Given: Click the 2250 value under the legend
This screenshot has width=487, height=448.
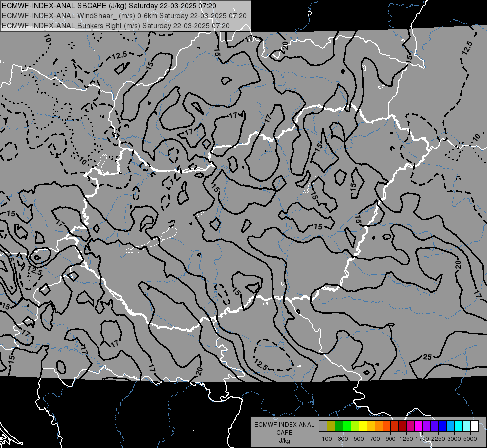Looking at the screenshot, I should (438, 439).
